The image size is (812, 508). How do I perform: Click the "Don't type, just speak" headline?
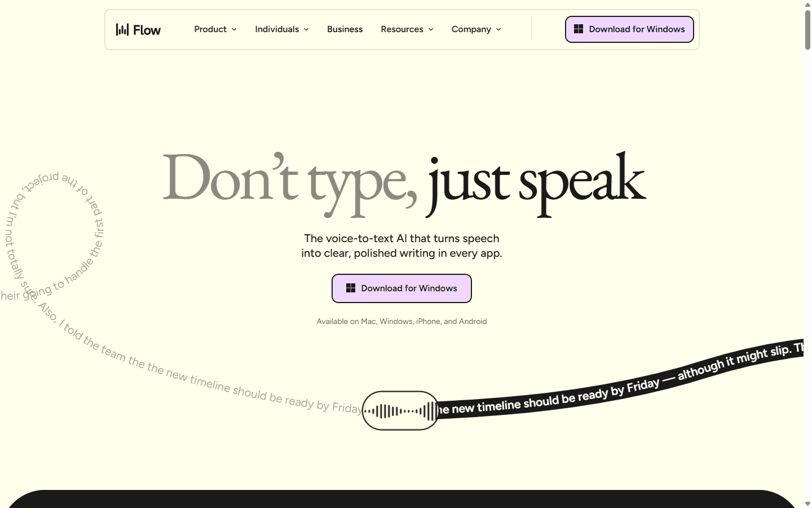[x=404, y=183]
